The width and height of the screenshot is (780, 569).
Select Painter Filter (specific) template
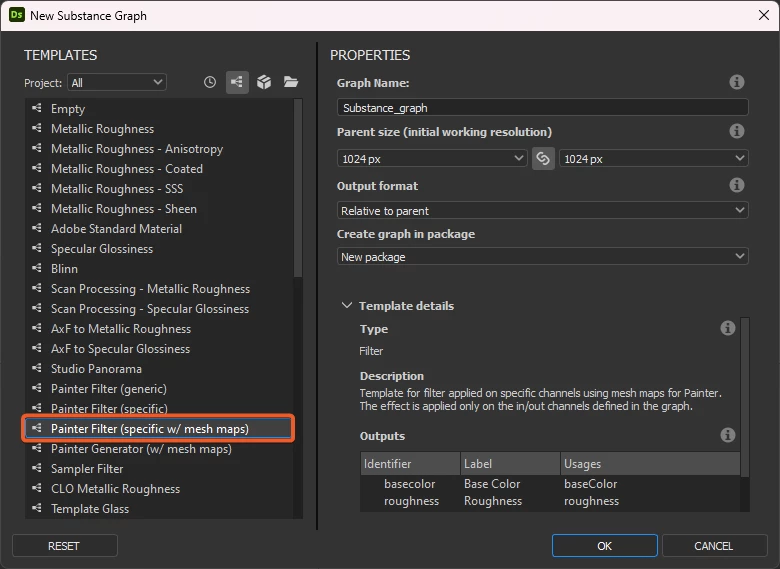[159, 408]
